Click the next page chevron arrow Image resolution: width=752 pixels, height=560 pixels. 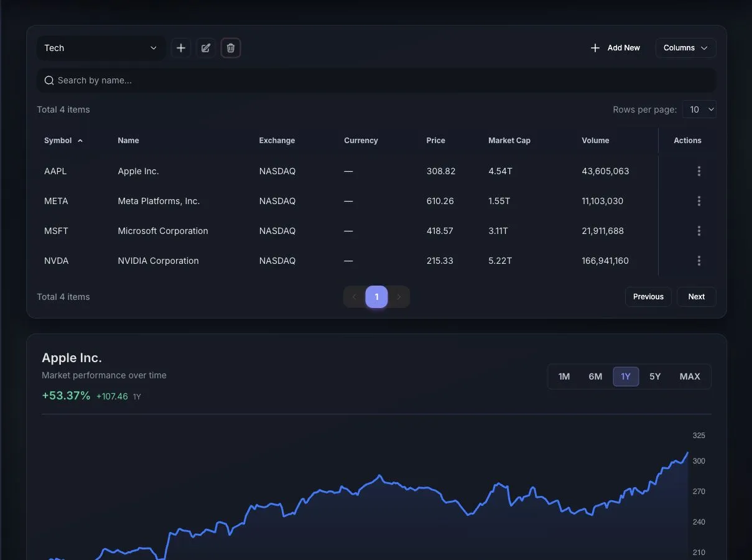click(399, 297)
